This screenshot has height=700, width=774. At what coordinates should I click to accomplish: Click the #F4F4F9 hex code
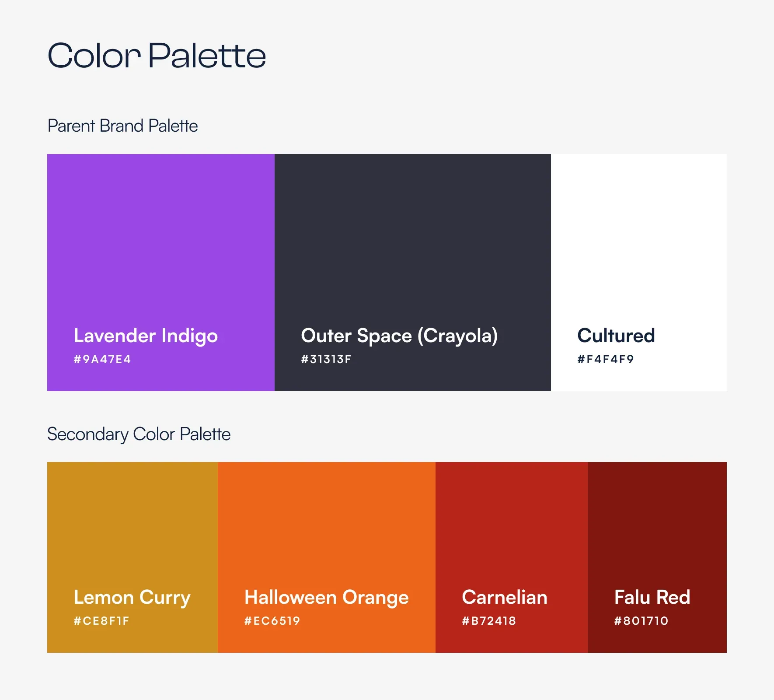click(x=606, y=359)
